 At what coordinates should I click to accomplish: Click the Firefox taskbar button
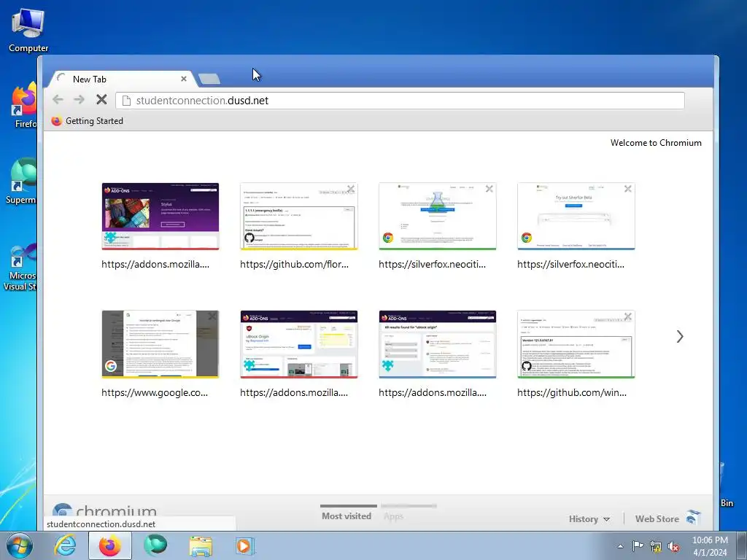(110, 545)
